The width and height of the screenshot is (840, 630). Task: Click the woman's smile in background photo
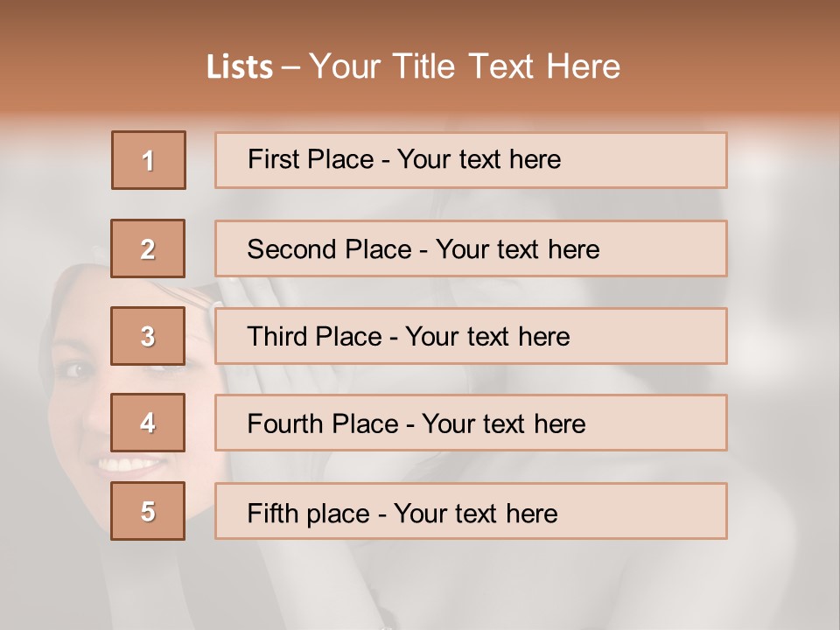click(129, 465)
